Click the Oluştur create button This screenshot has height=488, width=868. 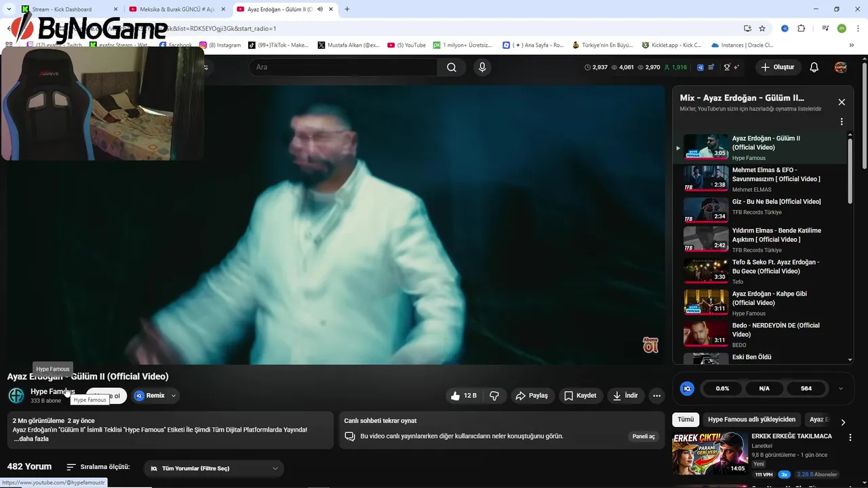coord(778,67)
